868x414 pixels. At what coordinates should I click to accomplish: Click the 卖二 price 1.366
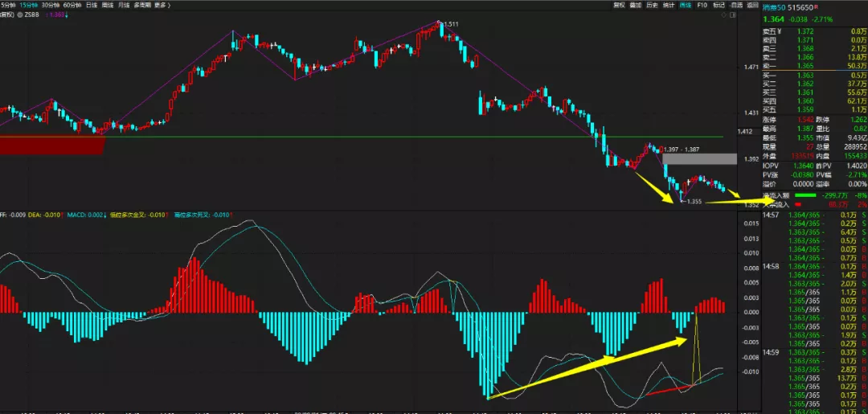(x=805, y=57)
